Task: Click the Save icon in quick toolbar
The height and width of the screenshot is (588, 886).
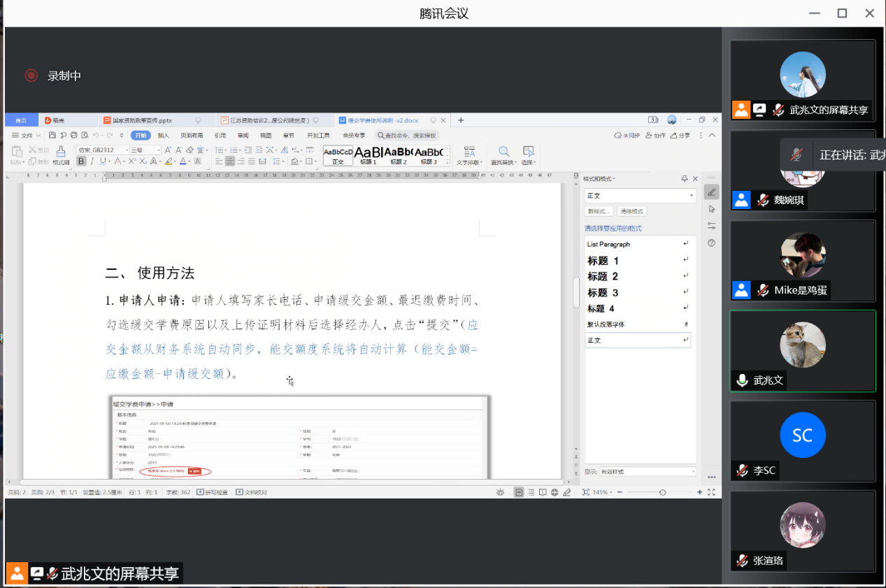Action: coord(52,136)
